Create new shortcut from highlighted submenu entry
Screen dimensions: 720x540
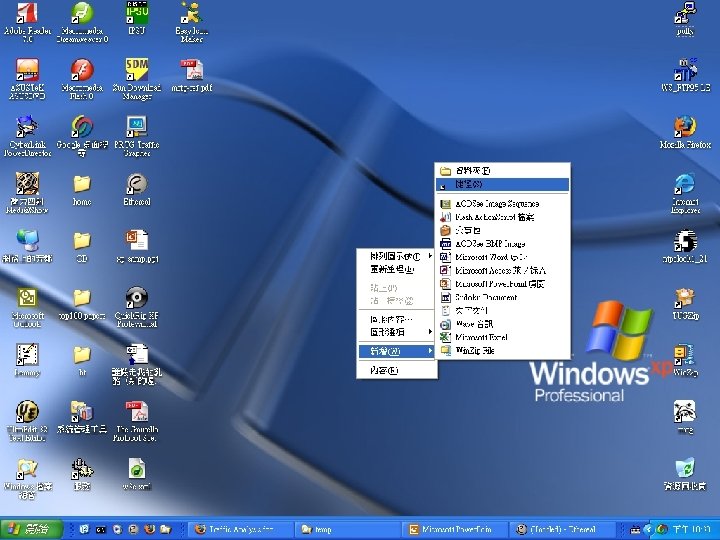tap(502, 185)
